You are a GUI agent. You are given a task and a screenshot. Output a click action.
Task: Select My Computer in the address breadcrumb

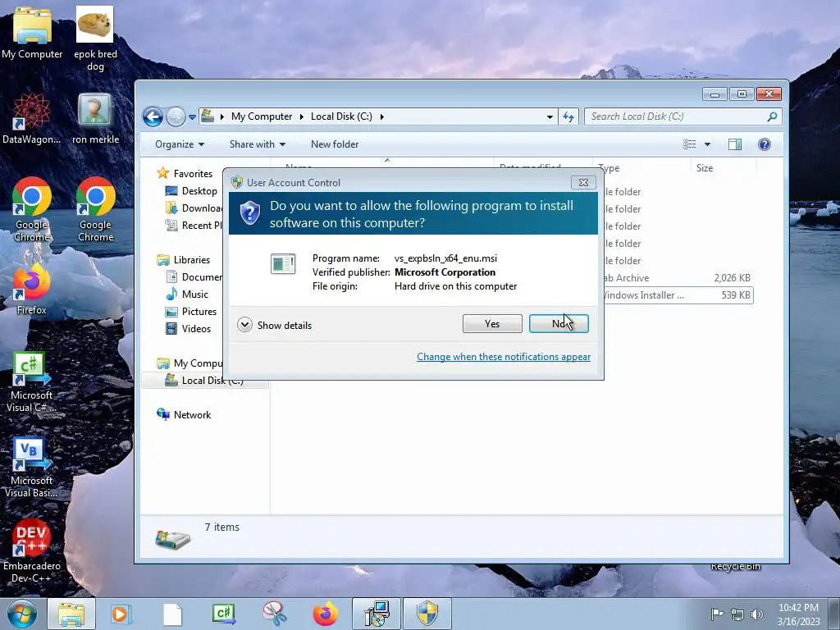pos(262,116)
